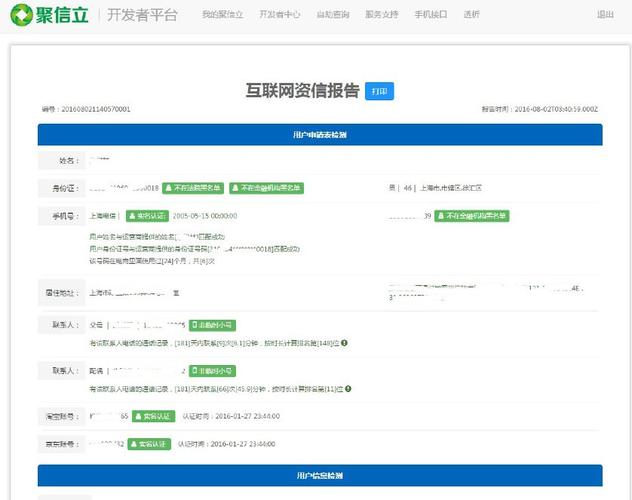Click the 淘宝账号 field label
Viewport: 632px width, 500px height.
tap(62, 416)
